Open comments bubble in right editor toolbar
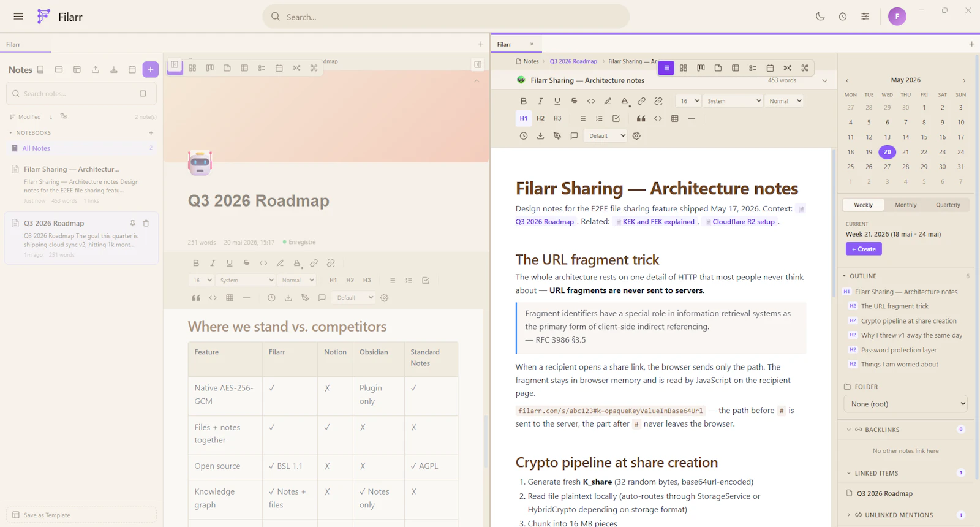 574,136
